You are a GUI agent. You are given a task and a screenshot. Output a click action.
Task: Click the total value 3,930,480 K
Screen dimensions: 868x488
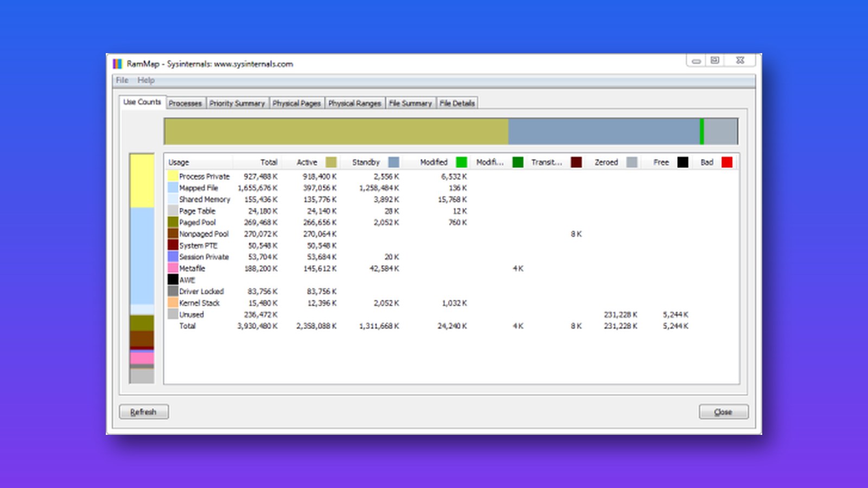(x=258, y=326)
